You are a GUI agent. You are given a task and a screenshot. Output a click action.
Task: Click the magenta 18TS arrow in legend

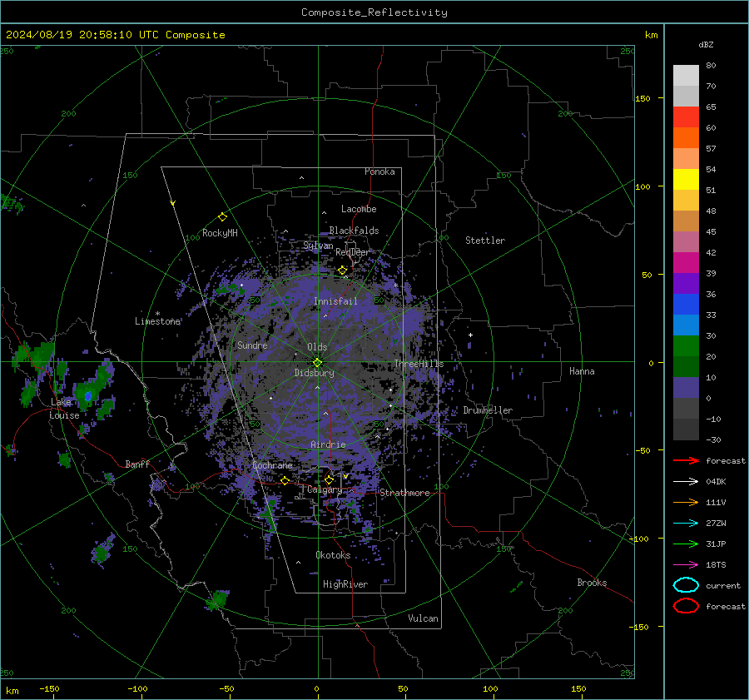[686, 565]
